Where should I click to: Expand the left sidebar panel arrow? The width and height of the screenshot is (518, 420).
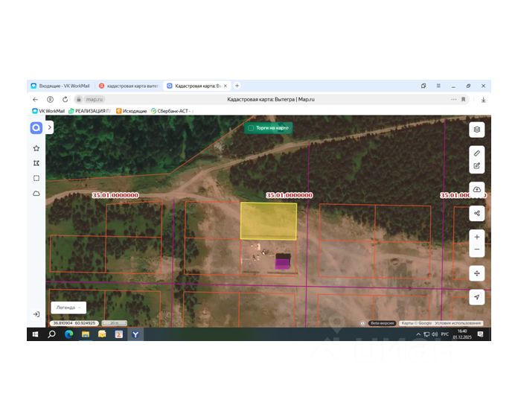(x=50, y=127)
